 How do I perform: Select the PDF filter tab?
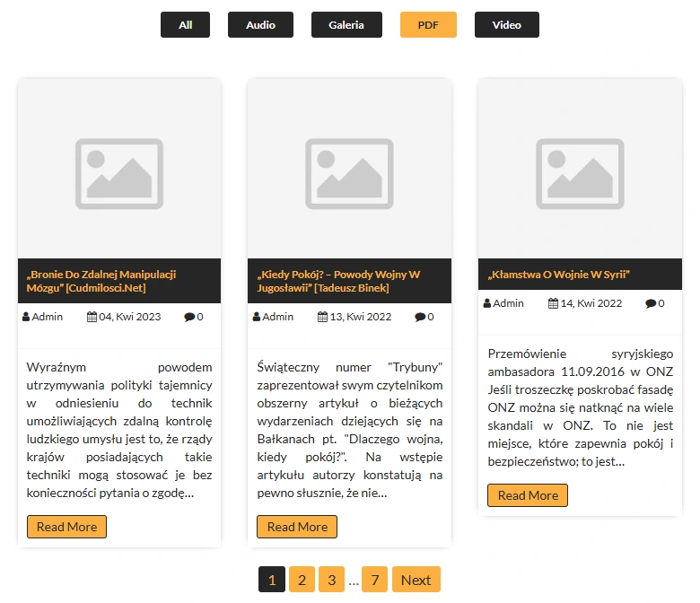pos(428,25)
